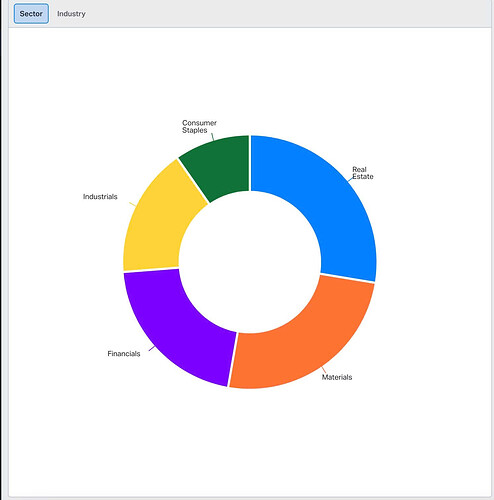Image resolution: width=494 pixels, height=500 pixels.
Task: Click the Real Estate text label
Action: coord(363,173)
